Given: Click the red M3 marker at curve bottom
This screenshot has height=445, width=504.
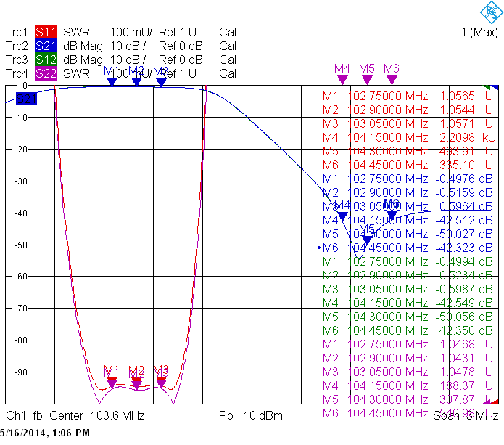Looking at the screenshot, I should (161, 378).
